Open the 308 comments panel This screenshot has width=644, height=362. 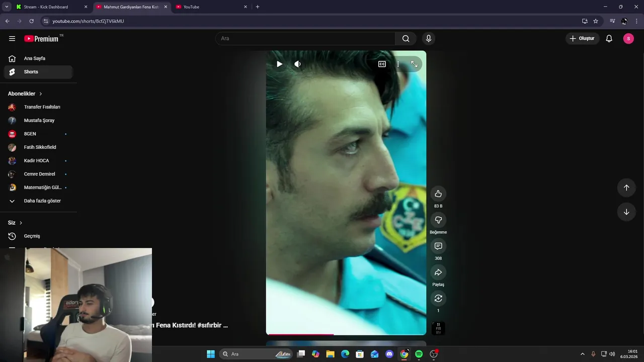pyautogui.click(x=438, y=246)
